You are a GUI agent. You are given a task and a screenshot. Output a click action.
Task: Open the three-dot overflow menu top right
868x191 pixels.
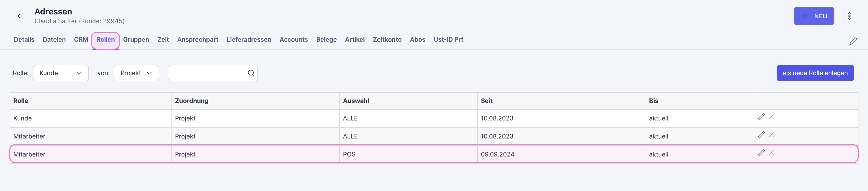pyautogui.click(x=849, y=16)
